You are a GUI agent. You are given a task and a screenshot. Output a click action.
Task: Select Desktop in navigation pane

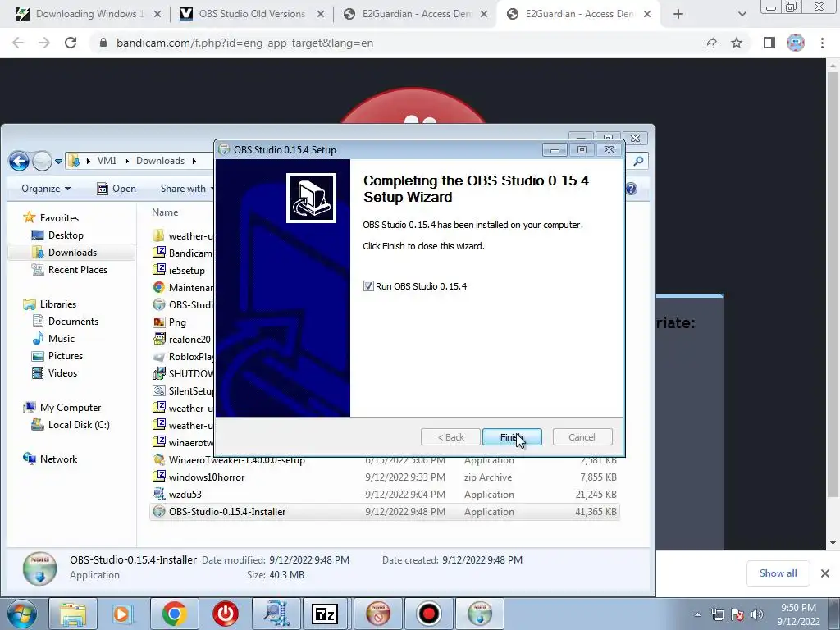(x=66, y=235)
